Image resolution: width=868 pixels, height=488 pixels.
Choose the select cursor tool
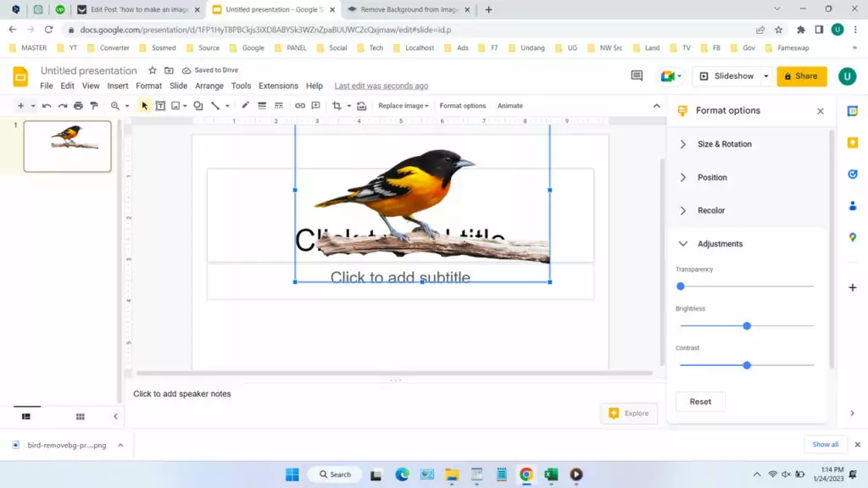144,106
